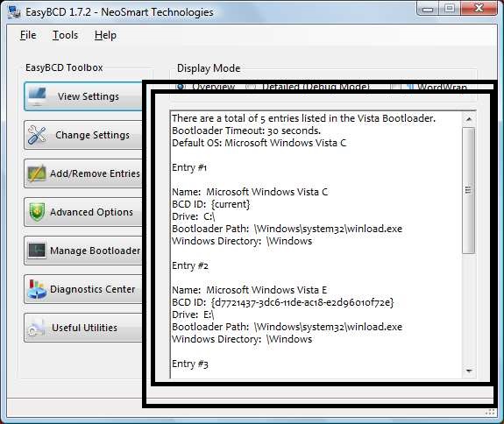
Task: Click the Advanced Options green shield icon
Action: click(x=37, y=212)
